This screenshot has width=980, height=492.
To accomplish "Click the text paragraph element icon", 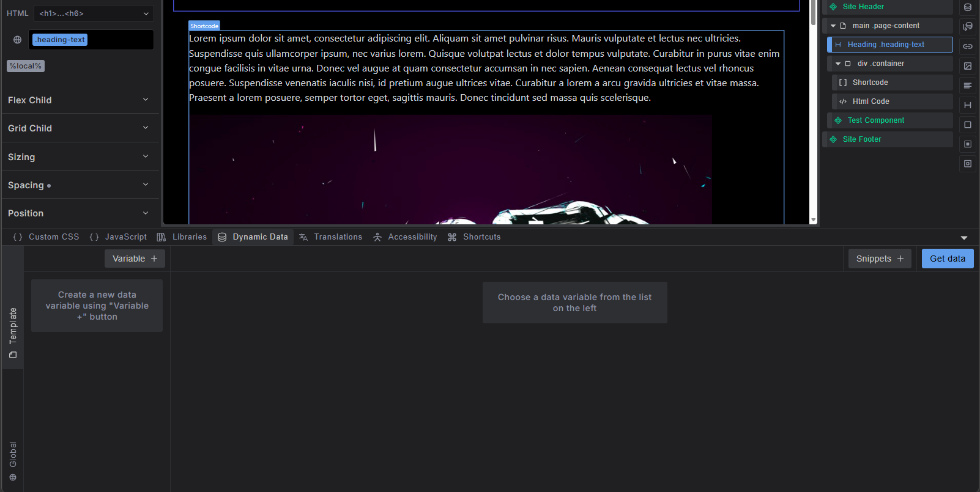I will coord(967,86).
